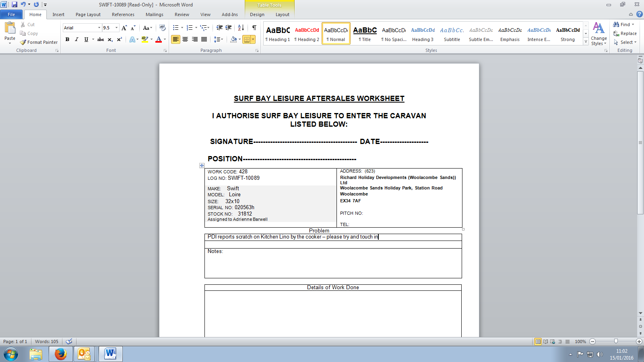Toggle italic formatting

76,39
